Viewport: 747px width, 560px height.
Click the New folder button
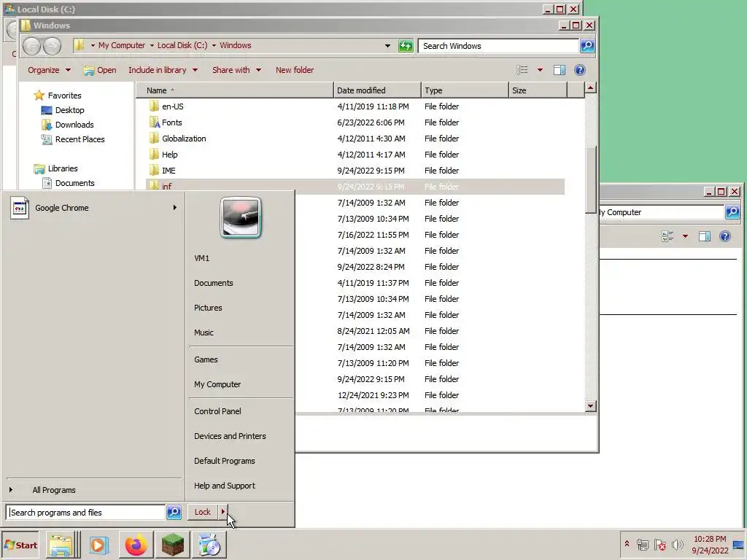click(295, 70)
